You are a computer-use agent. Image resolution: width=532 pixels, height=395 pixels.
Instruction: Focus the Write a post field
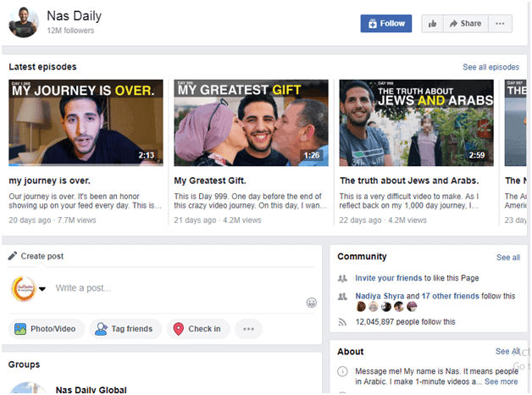pyautogui.click(x=180, y=288)
